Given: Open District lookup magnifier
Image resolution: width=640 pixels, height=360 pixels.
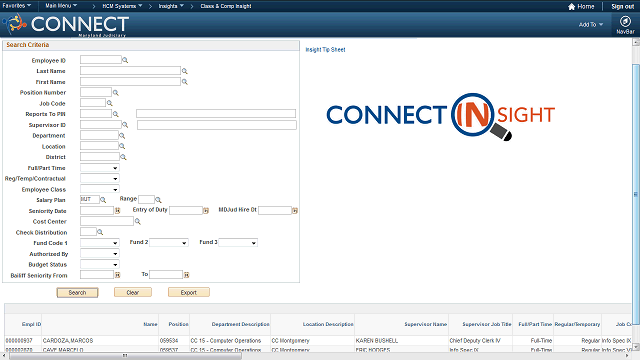Looking at the screenshot, I should [123, 157].
